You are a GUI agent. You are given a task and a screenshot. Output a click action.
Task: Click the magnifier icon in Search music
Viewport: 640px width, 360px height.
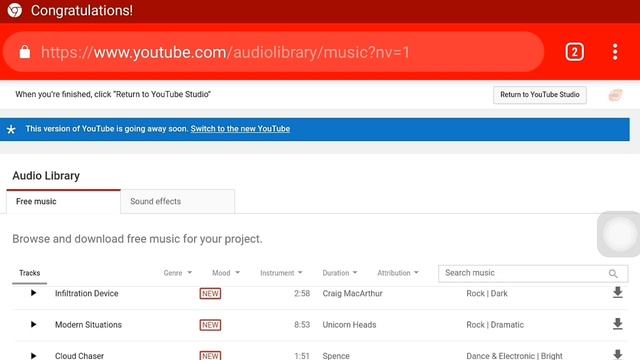(x=613, y=273)
